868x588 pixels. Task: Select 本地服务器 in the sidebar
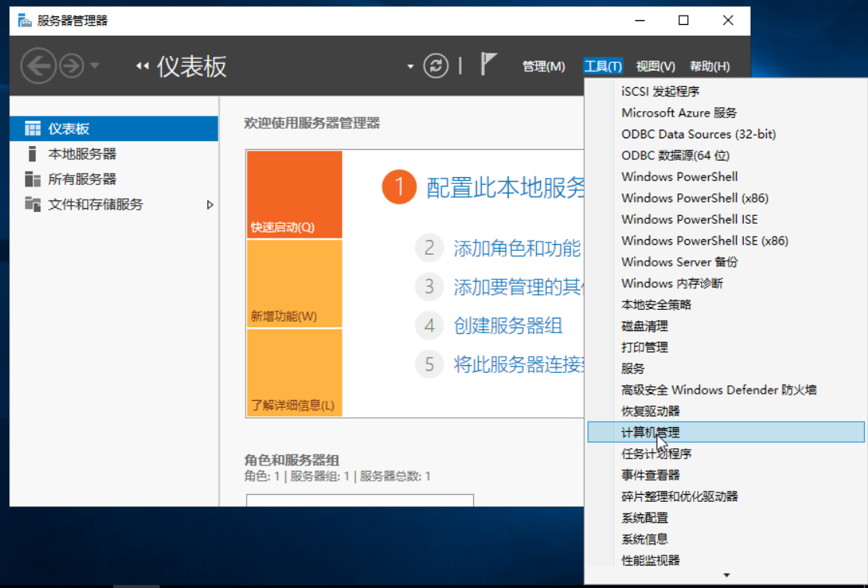coord(114,154)
